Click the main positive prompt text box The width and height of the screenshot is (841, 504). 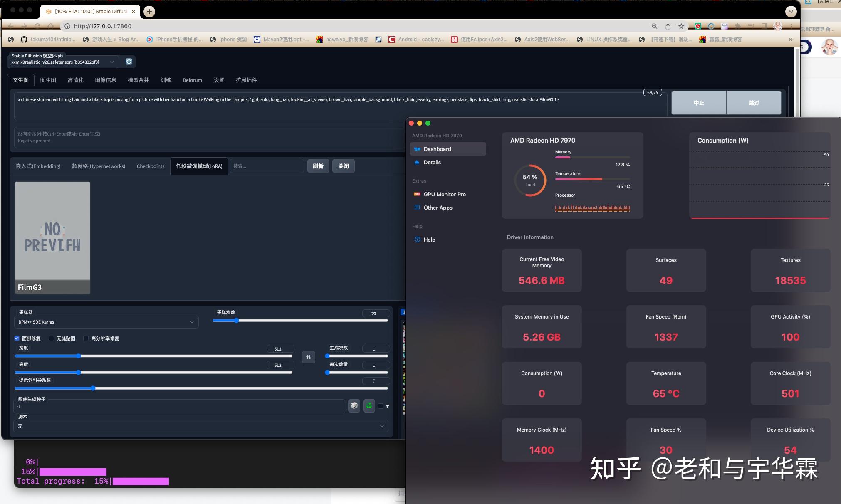pos(340,106)
